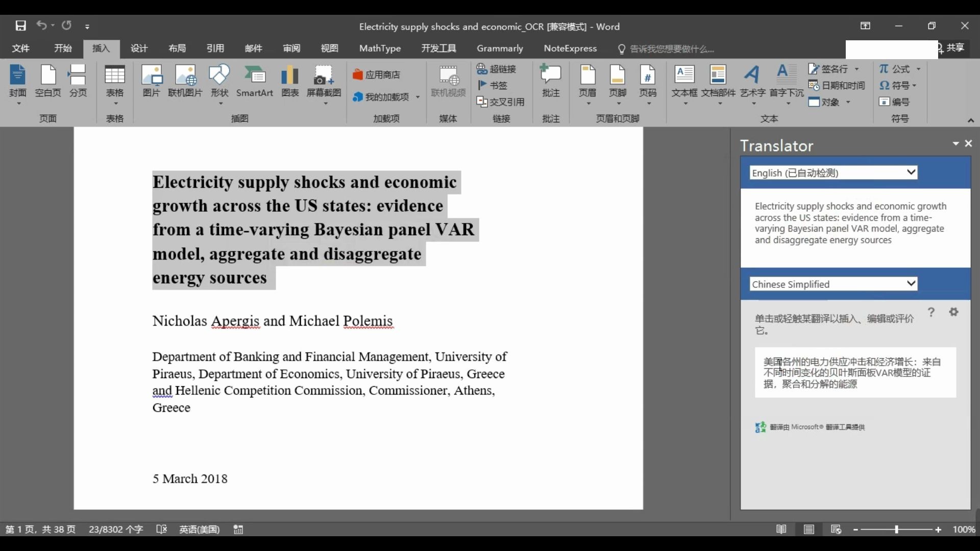The image size is (980, 551).
Task: Click the Chinese translation result box
Action: [x=855, y=372]
